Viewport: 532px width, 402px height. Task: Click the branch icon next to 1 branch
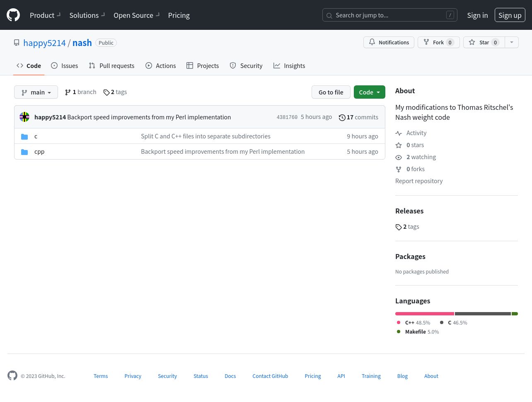(68, 92)
